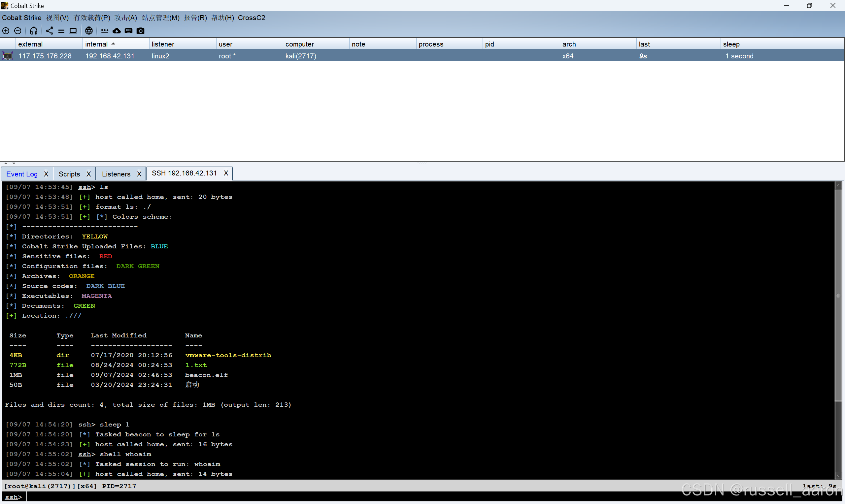Click the disconnect minus icon
This screenshot has height=504, width=845.
point(18,31)
